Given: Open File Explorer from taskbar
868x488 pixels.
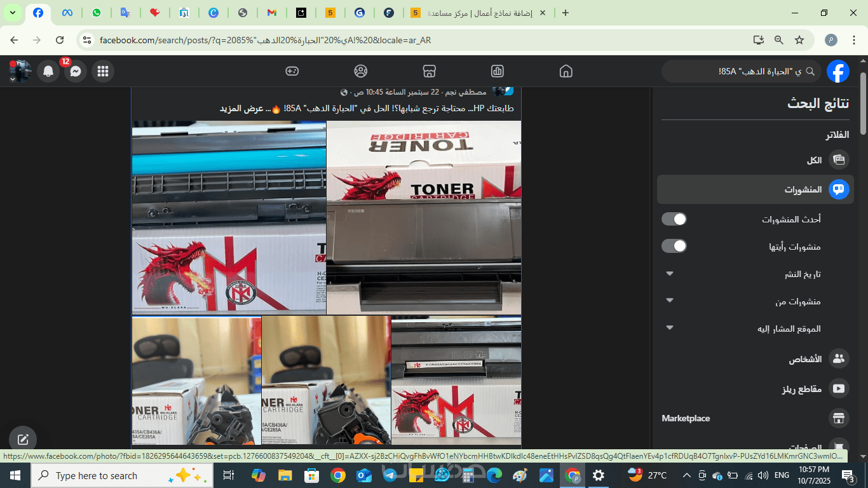Looking at the screenshot, I should [285, 475].
